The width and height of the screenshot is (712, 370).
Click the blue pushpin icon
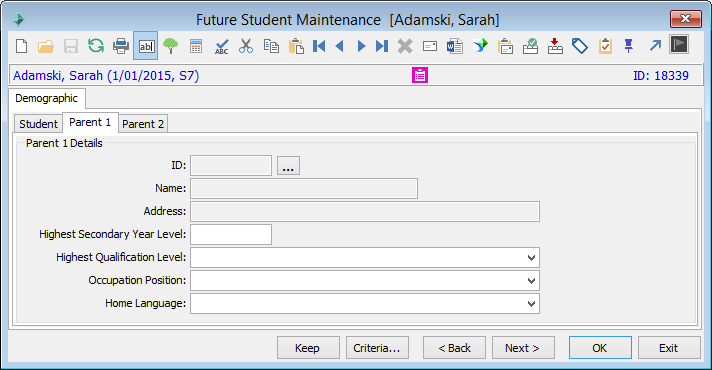click(x=629, y=46)
